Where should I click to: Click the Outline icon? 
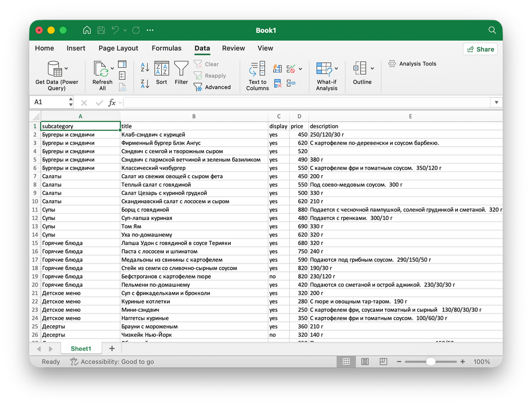click(x=360, y=68)
